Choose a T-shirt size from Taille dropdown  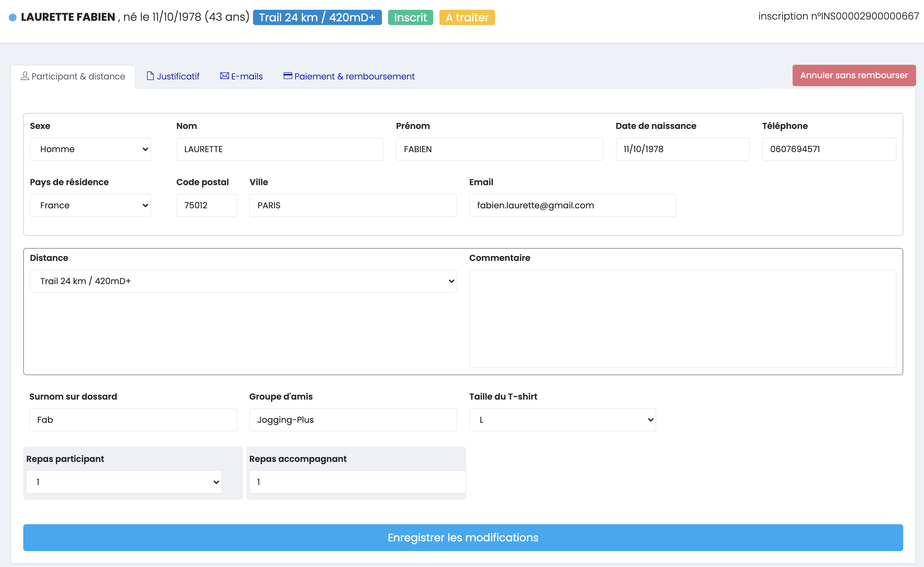tap(562, 420)
